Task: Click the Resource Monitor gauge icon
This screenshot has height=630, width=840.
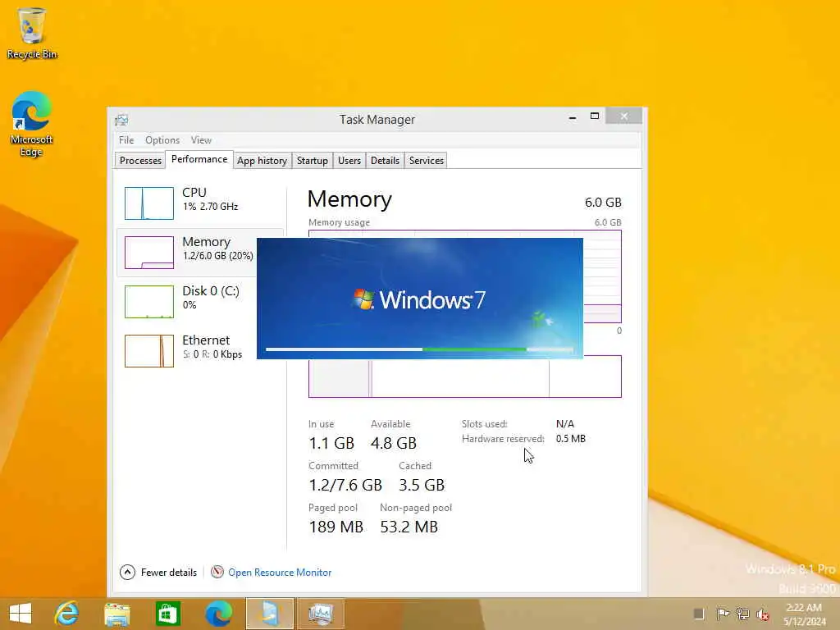Action: (x=217, y=572)
